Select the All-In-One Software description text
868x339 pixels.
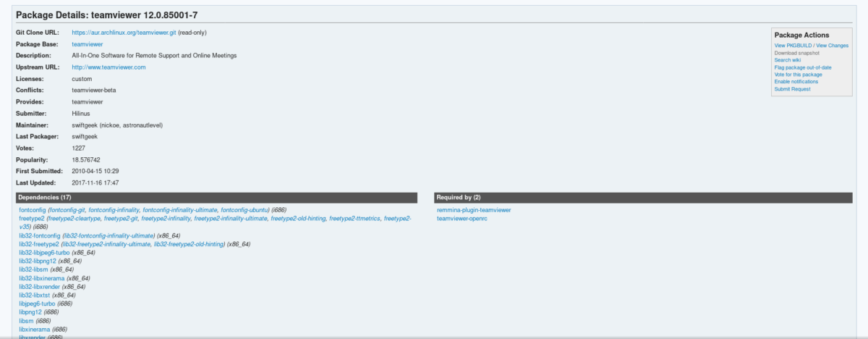coord(154,56)
